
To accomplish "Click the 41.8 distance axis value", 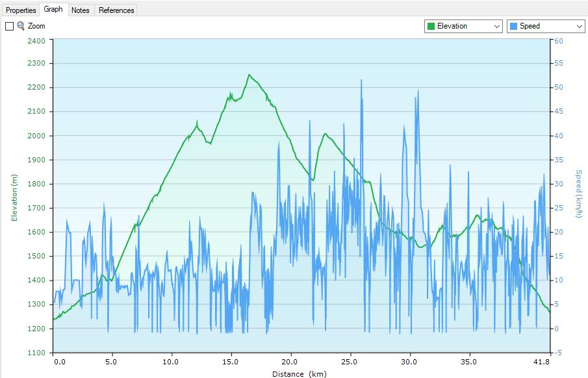I will 541,362.
